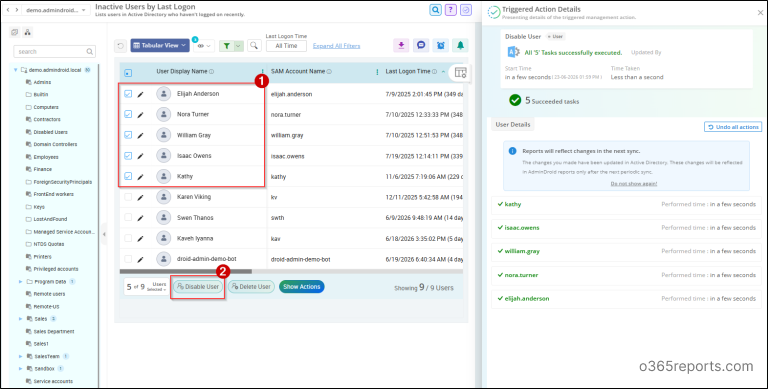The width and height of the screenshot is (768, 389).
Task: Uncheck the checkbox for Kathy
Action: (128, 176)
